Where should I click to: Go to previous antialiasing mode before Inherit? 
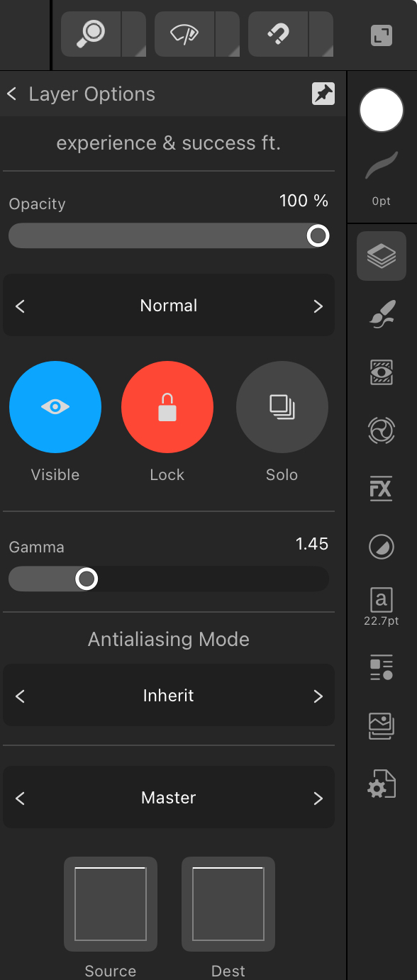(x=20, y=696)
